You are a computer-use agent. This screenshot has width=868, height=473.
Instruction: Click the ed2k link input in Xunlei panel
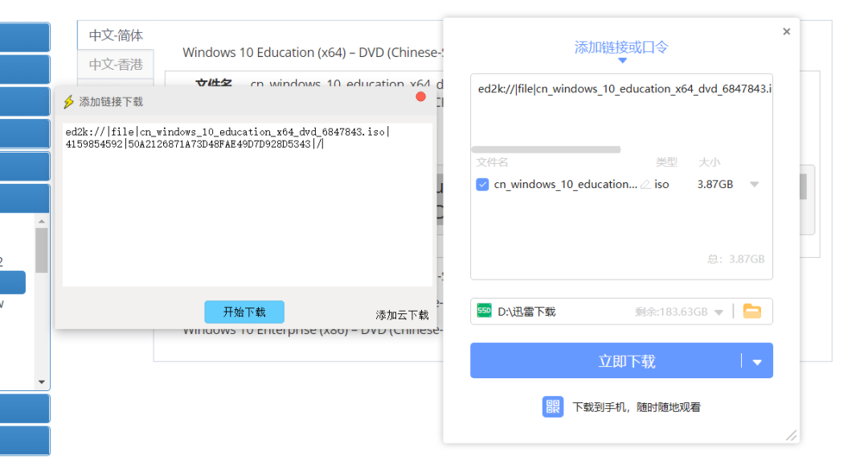(621, 108)
